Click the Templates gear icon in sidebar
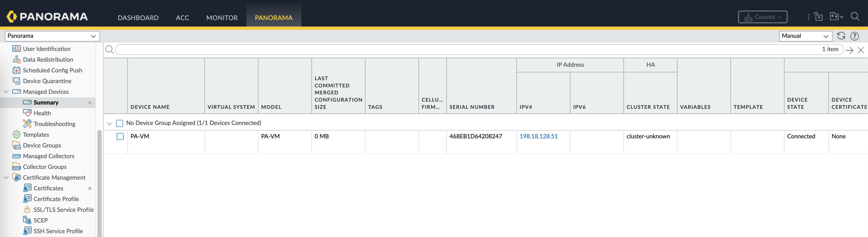The width and height of the screenshot is (868, 237). [x=16, y=134]
